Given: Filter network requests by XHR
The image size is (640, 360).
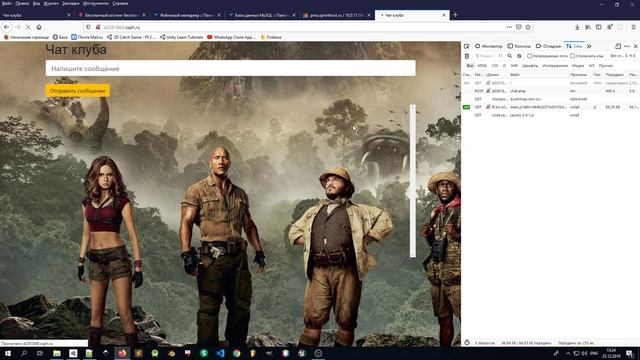Looking at the screenshot, I should [x=514, y=66].
